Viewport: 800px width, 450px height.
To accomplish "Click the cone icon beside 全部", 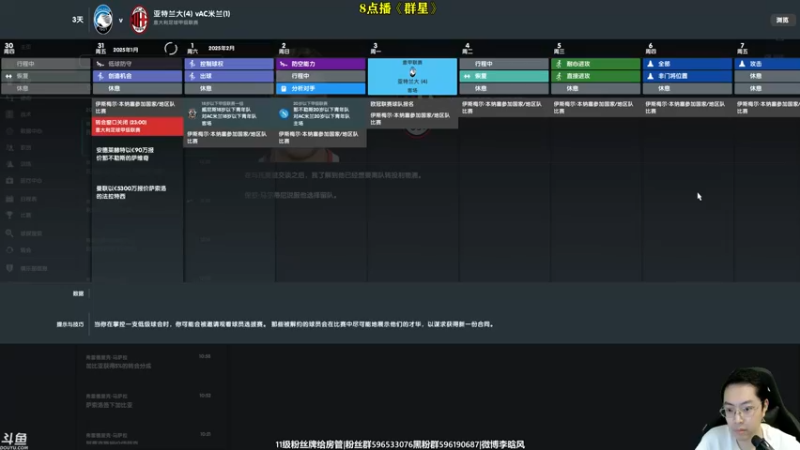I will (651, 64).
